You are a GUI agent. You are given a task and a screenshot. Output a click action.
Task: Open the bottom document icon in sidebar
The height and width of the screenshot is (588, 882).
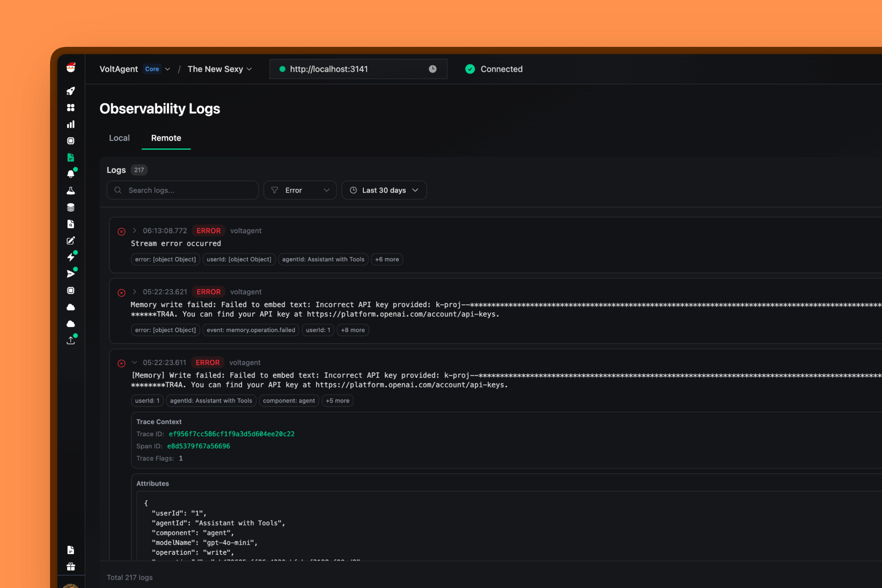71,550
